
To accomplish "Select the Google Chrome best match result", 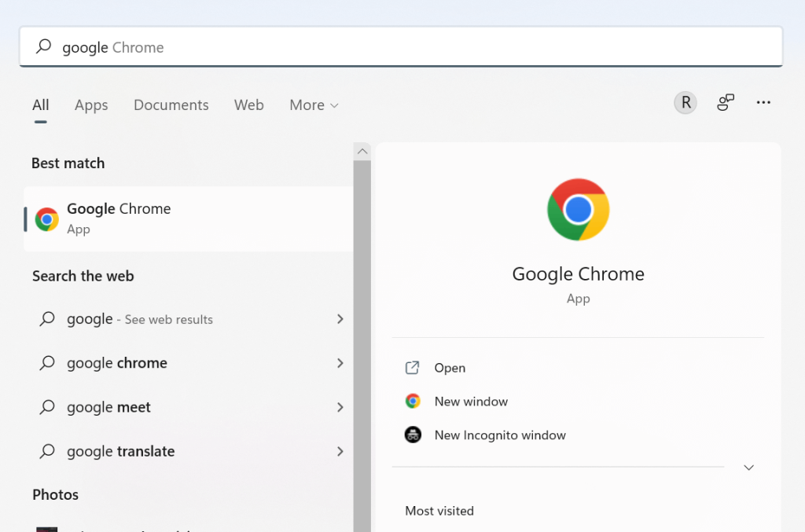I will pyautogui.click(x=189, y=219).
